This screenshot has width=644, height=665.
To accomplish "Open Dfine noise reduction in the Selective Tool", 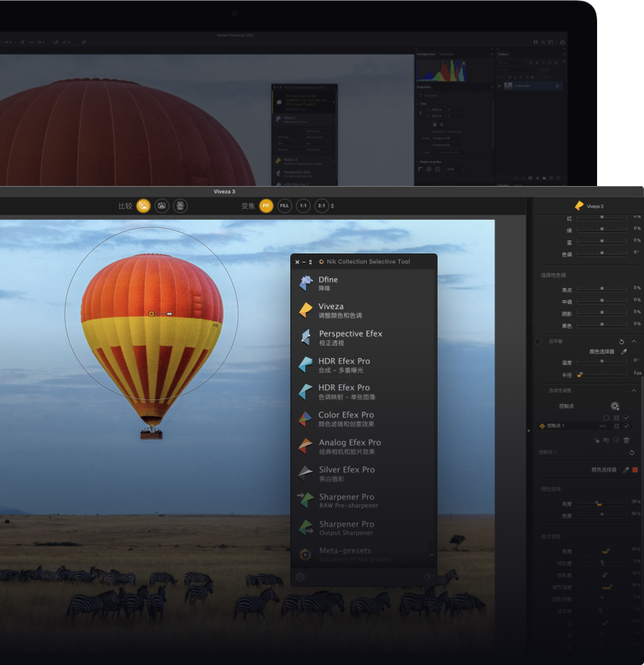I will 364,283.
